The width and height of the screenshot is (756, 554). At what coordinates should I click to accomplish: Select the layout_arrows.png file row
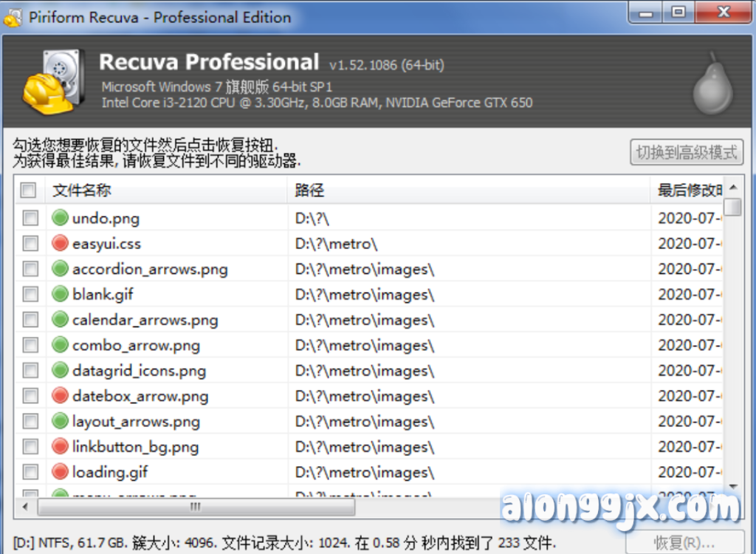click(x=136, y=422)
